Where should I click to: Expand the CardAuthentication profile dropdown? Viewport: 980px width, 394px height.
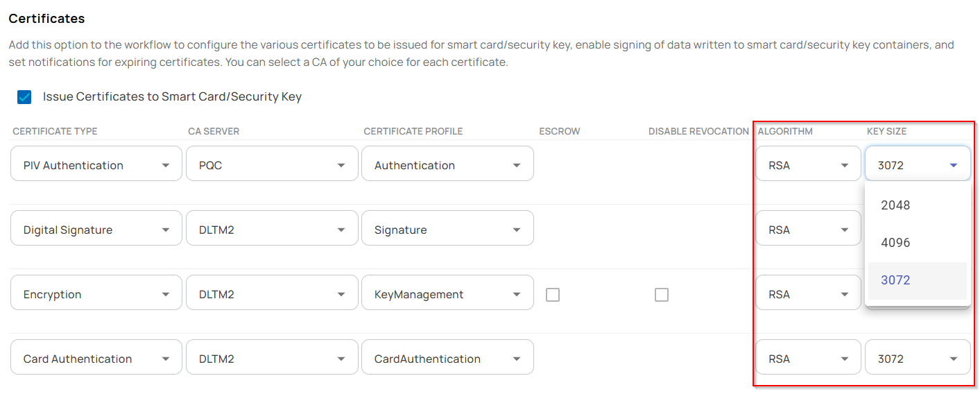[447, 359]
